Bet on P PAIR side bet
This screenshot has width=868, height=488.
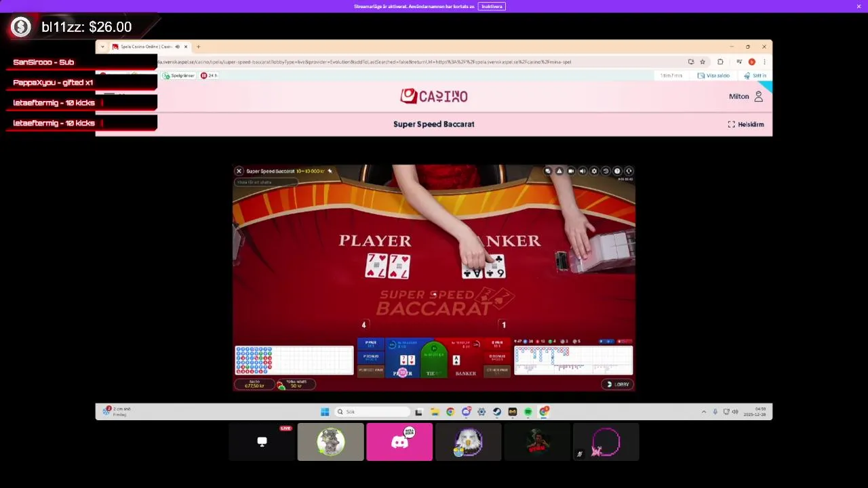coord(370,344)
